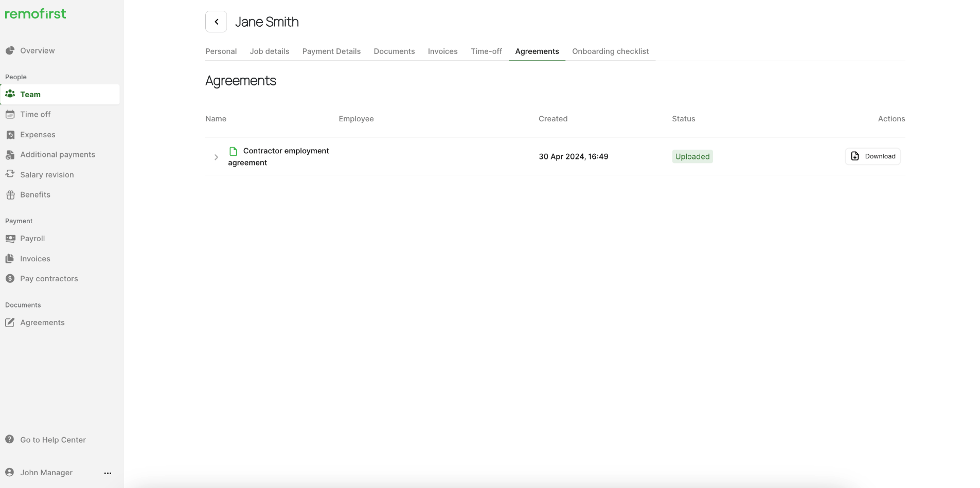
Task: Select the Agreements tab
Action: pyautogui.click(x=537, y=51)
